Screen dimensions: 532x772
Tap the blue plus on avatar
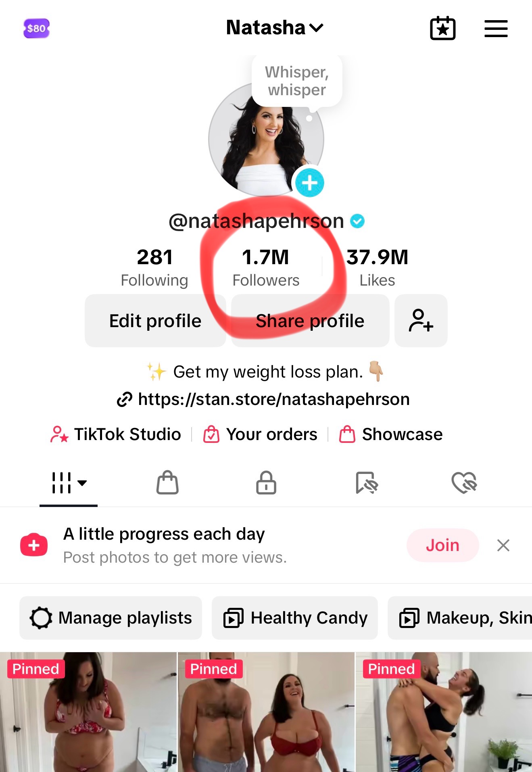click(309, 183)
